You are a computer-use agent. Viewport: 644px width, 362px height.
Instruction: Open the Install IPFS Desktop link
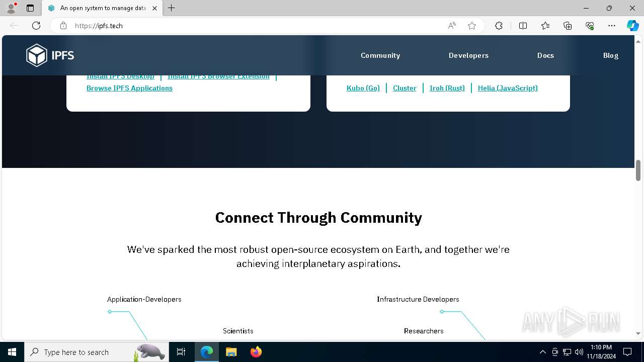coord(120,77)
